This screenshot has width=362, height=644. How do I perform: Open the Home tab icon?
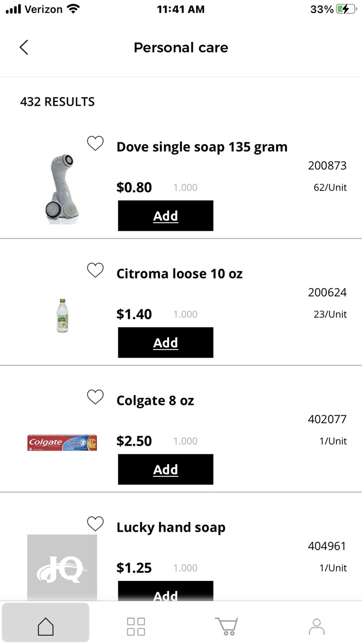[46, 626]
